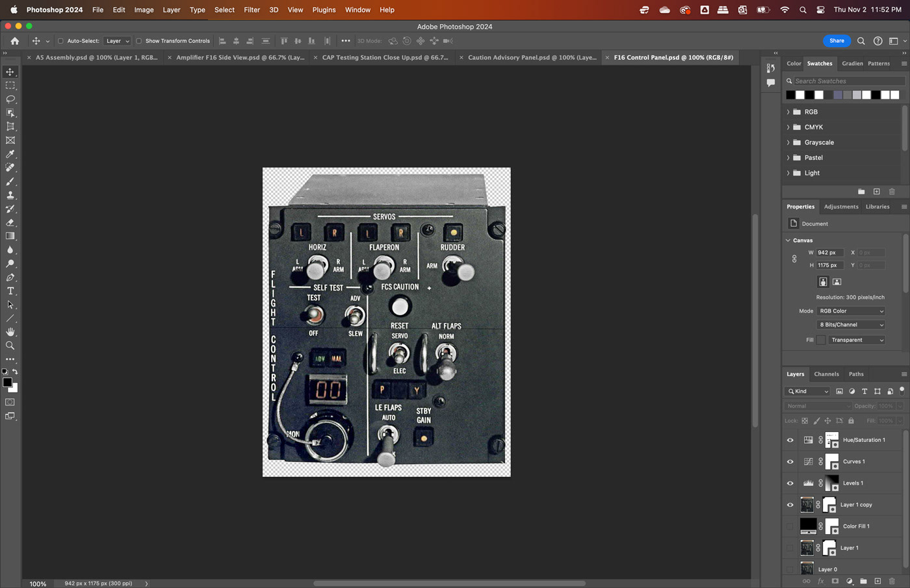
Task: Switch to the Adjustments tab
Action: 841,207
